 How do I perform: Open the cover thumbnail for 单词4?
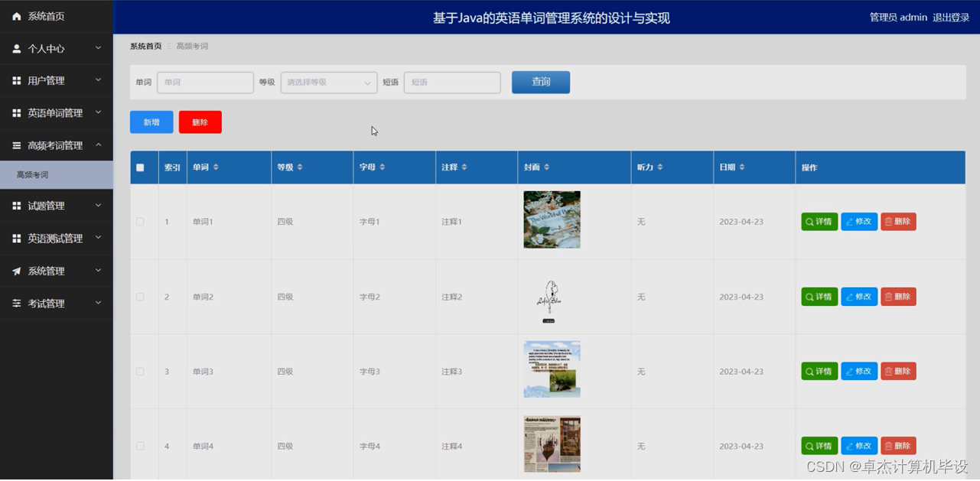[x=552, y=444]
